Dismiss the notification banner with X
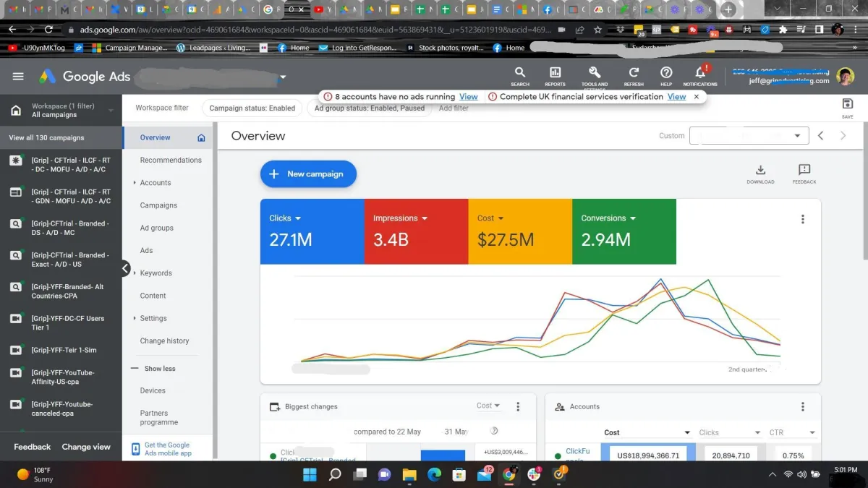Viewport: 868px width, 488px height. [697, 96]
